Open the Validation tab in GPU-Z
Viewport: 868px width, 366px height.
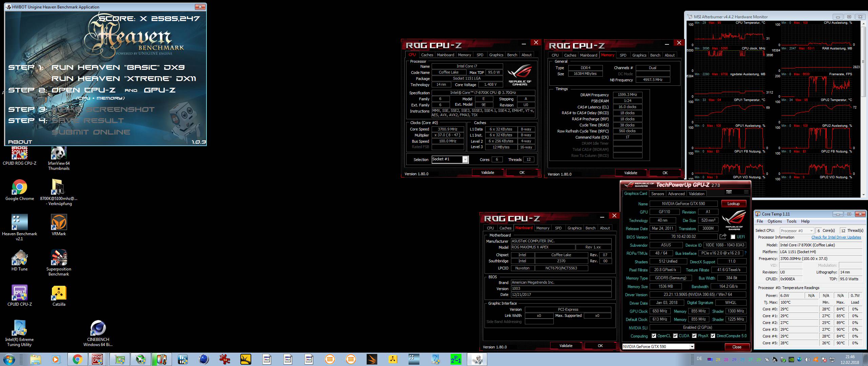click(x=697, y=194)
